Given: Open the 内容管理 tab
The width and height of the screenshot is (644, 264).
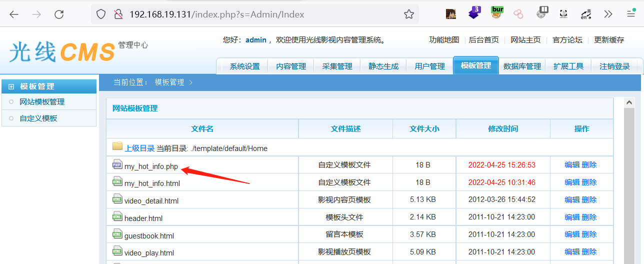Looking at the screenshot, I should (291, 66).
